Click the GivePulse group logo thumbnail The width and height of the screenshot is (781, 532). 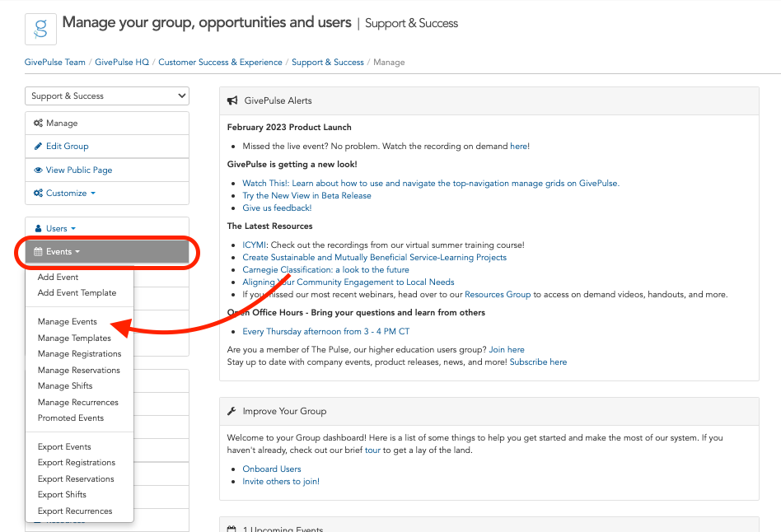tap(41, 29)
